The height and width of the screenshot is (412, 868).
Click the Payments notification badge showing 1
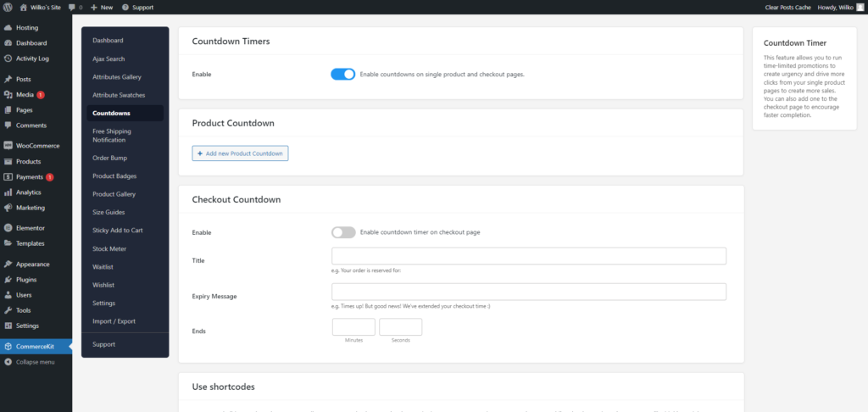[50, 177]
